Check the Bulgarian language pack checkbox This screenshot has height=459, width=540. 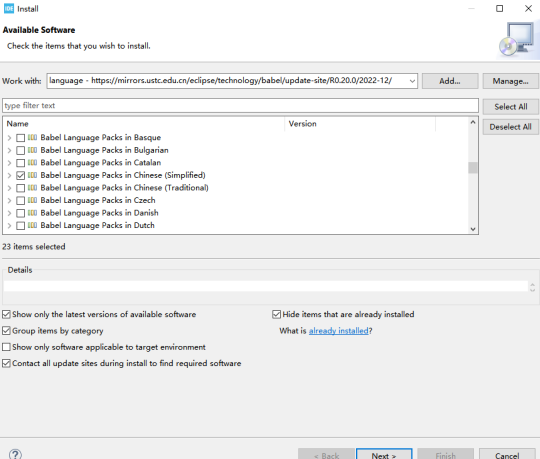[x=21, y=150]
